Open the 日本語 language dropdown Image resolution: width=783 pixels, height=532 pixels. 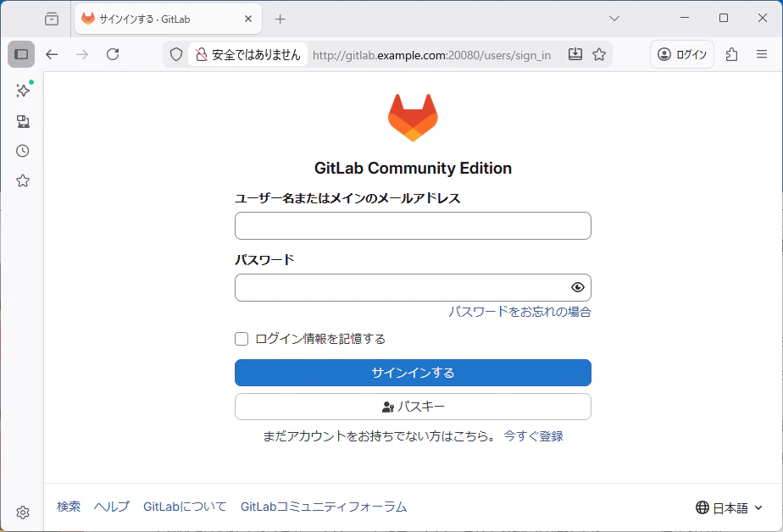(x=729, y=508)
